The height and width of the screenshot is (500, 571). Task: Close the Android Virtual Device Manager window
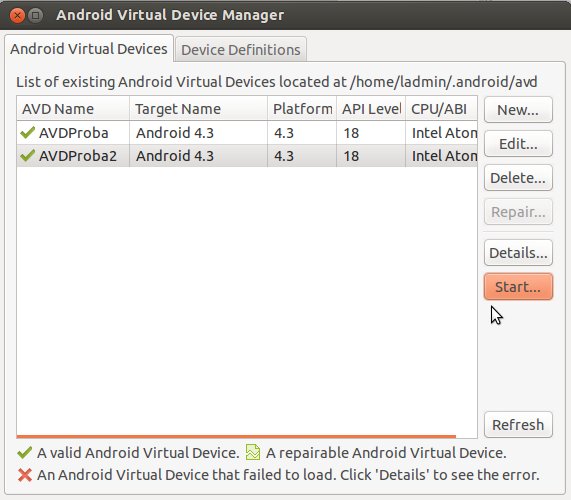(x=17, y=15)
